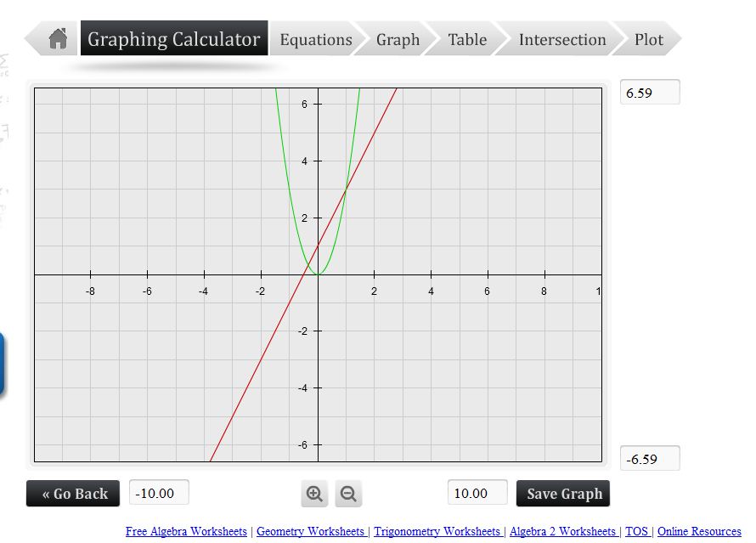Select the Intersection tab

pyautogui.click(x=561, y=39)
